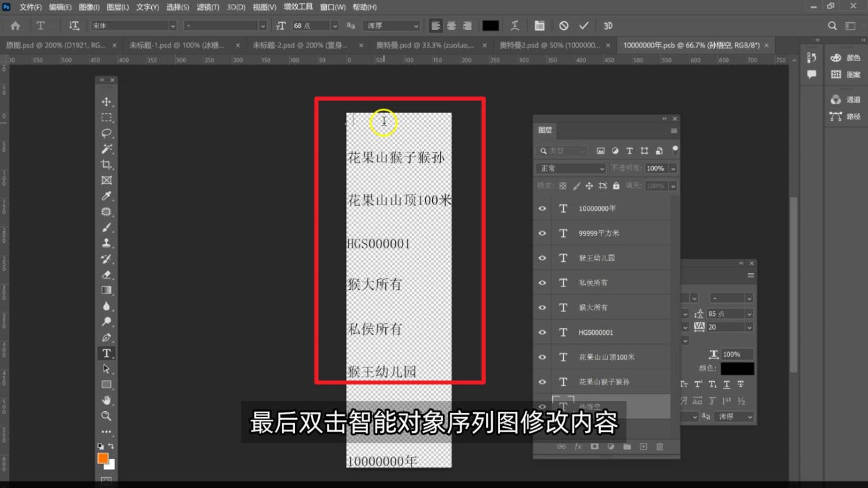Select the Rectangular Marquee tool
This screenshot has height=488, width=868.
tap(106, 118)
